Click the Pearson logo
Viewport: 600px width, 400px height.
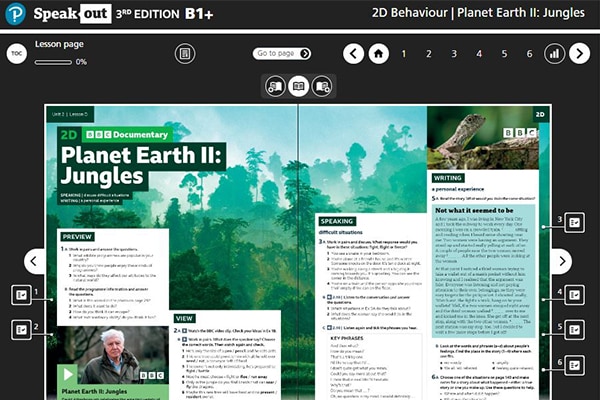(16, 16)
